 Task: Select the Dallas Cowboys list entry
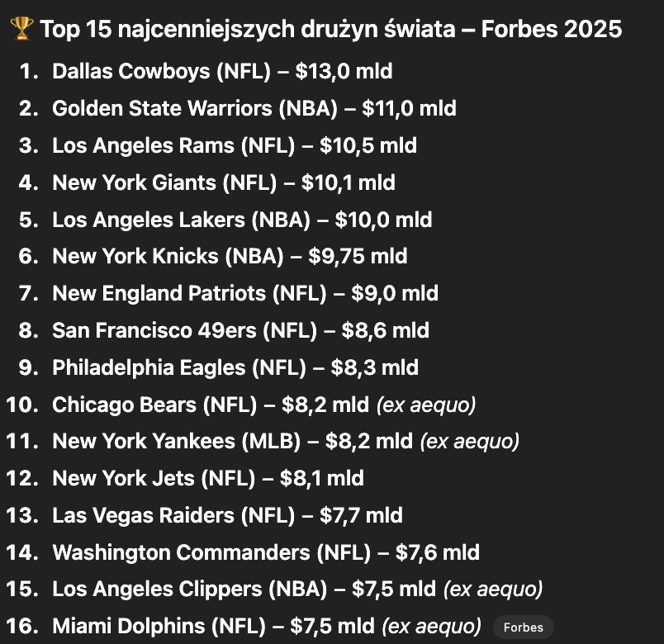tap(221, 71)
